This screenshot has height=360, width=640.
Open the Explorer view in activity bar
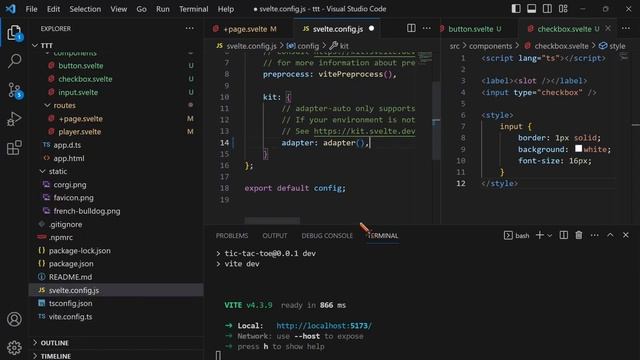tap(14, 33)
